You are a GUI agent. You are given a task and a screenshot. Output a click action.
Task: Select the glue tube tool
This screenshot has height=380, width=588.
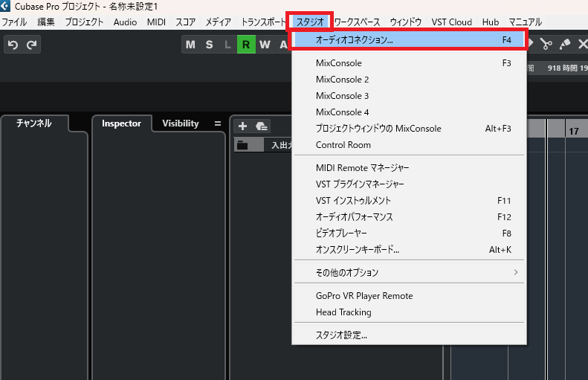[x=565, y=45]
